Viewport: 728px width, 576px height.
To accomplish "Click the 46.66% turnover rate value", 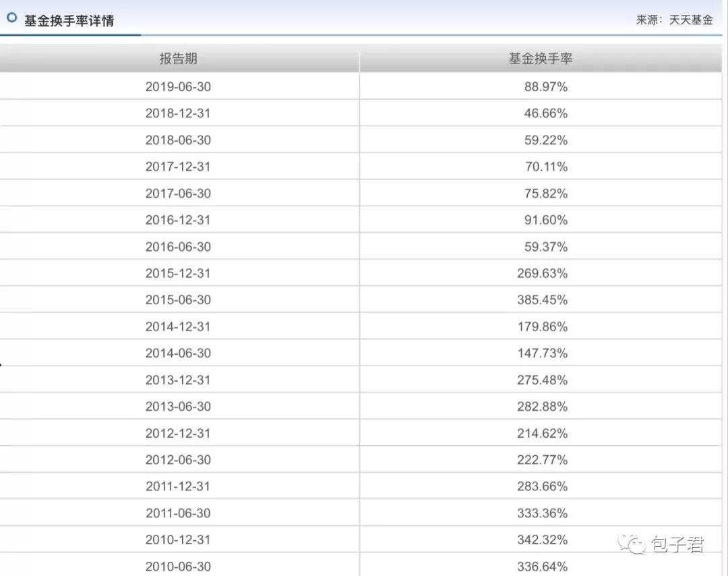I will pos(546,113).
